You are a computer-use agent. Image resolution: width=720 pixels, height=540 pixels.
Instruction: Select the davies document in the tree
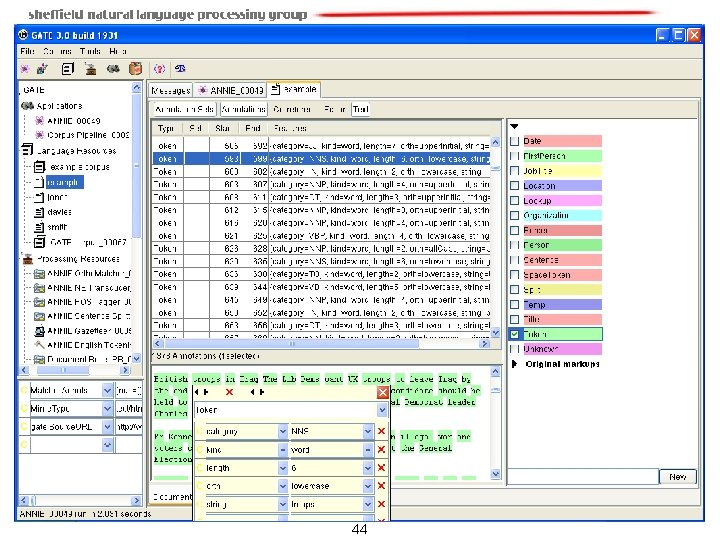[59, 212]
